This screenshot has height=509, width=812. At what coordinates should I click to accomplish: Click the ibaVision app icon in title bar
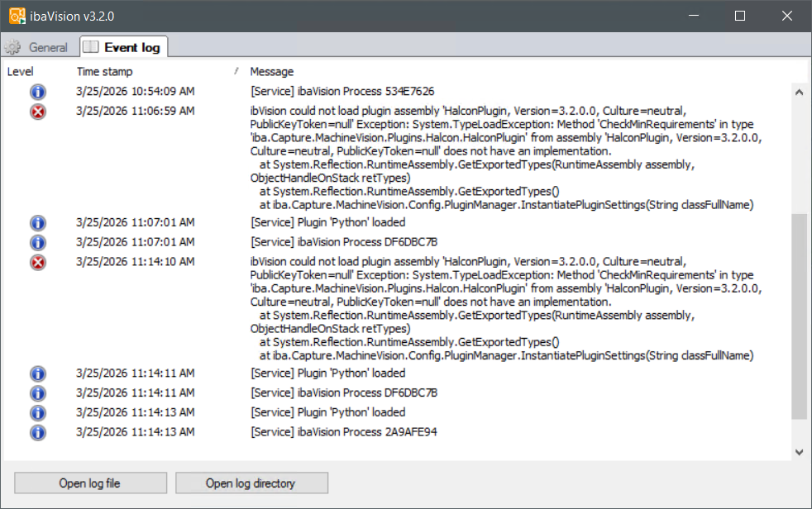17,16
